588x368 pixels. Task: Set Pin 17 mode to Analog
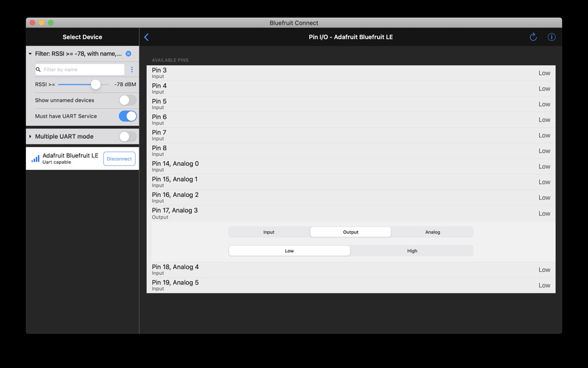pos(433,232)
